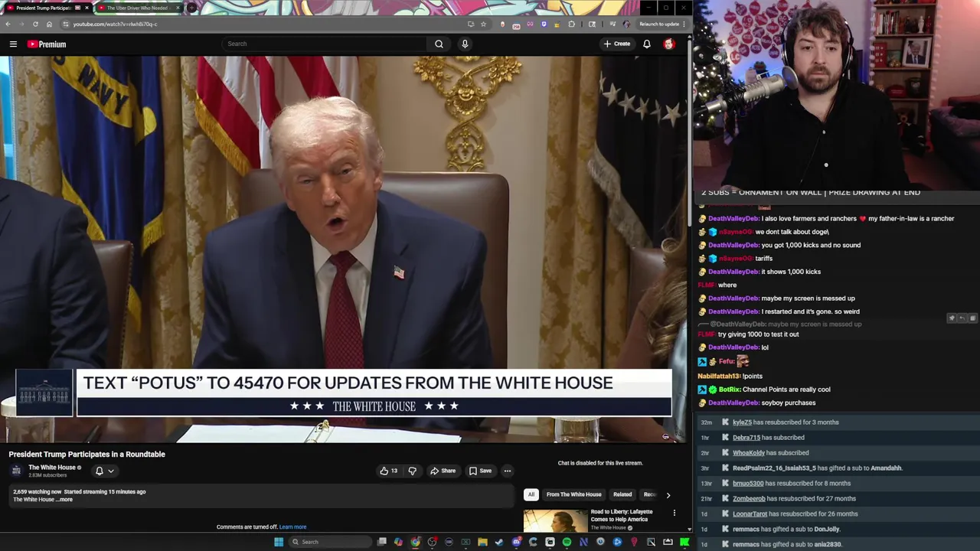Open The White House channel avatar

click(x=16, y=471)
